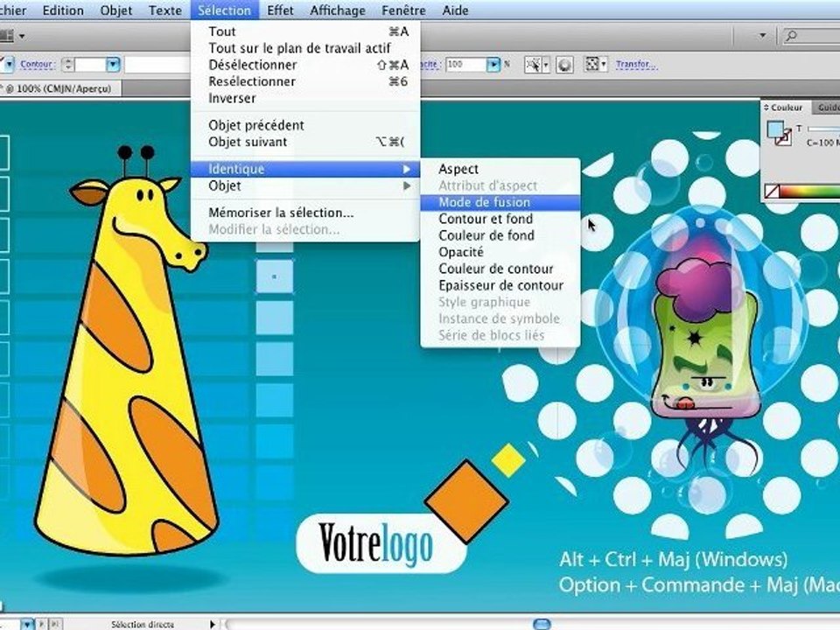Image resolution: width=840 pixels, height=630 pixels.
Task: Choose Mémoriser la sélection…
Action: (305, 213)
